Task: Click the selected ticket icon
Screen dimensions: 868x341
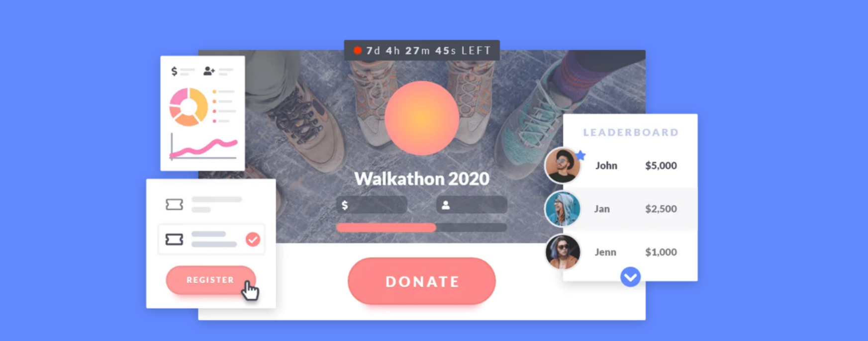Action: 174,240
